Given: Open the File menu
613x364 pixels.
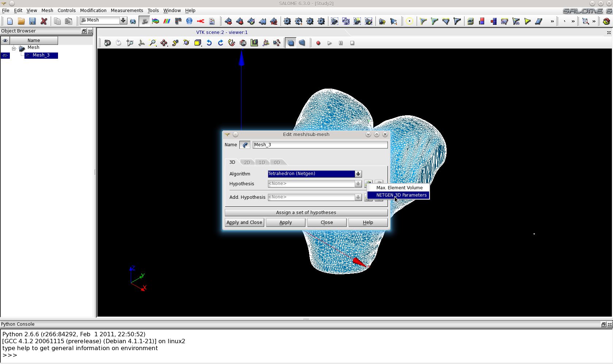Looking at the screenshot, I should coord(5,11).
